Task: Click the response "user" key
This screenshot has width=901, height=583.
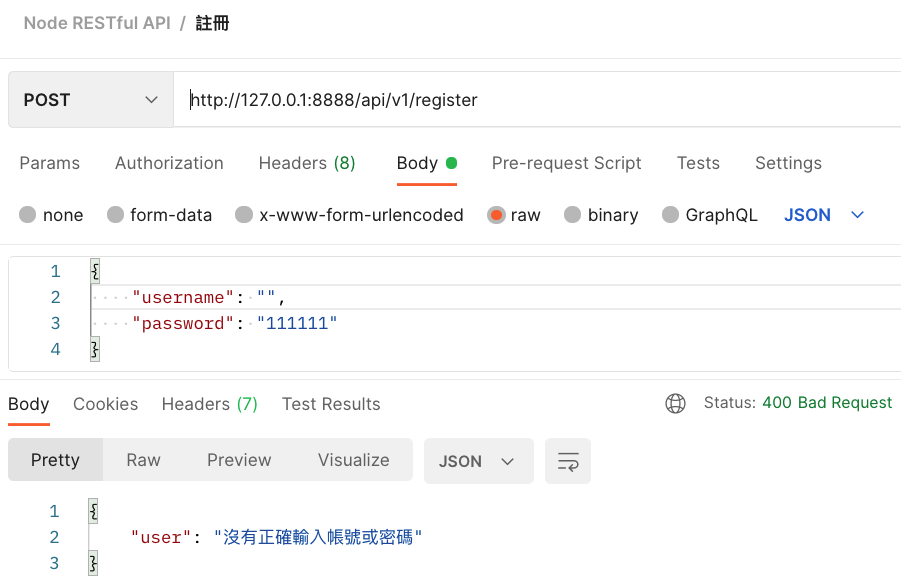Action: pyautogui.click(x=160, y=538)
